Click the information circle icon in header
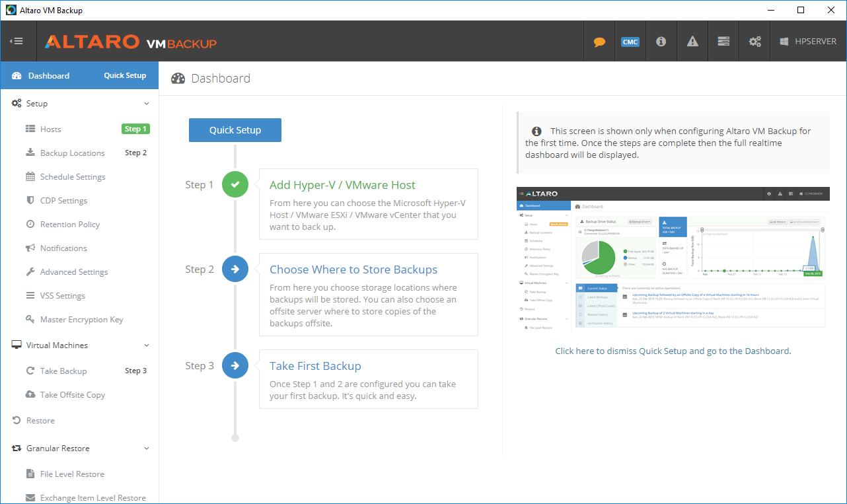Image resolution: width=847 pixels, height=504 pixels. click(x=661, y=41)
